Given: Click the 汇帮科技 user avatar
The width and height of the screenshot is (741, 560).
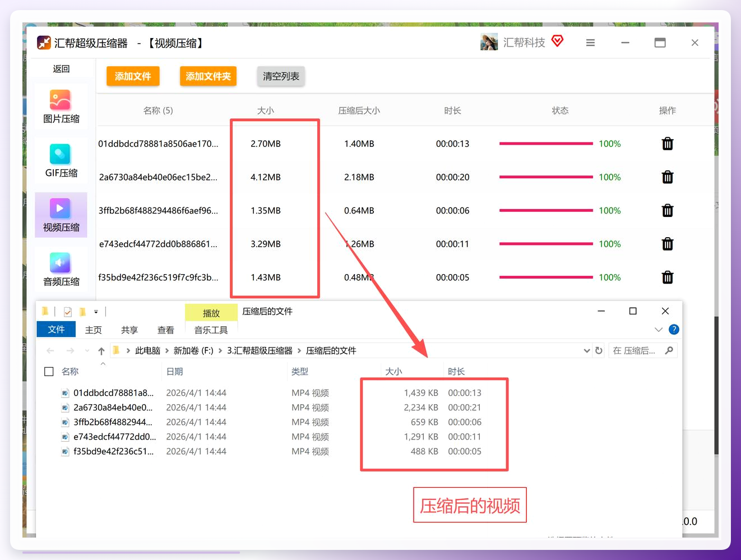Looking at the screenshot, I should coord(489,42).
